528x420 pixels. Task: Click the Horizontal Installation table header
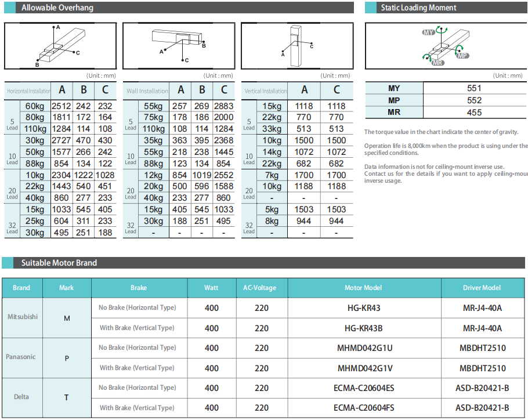coord(28,91)
